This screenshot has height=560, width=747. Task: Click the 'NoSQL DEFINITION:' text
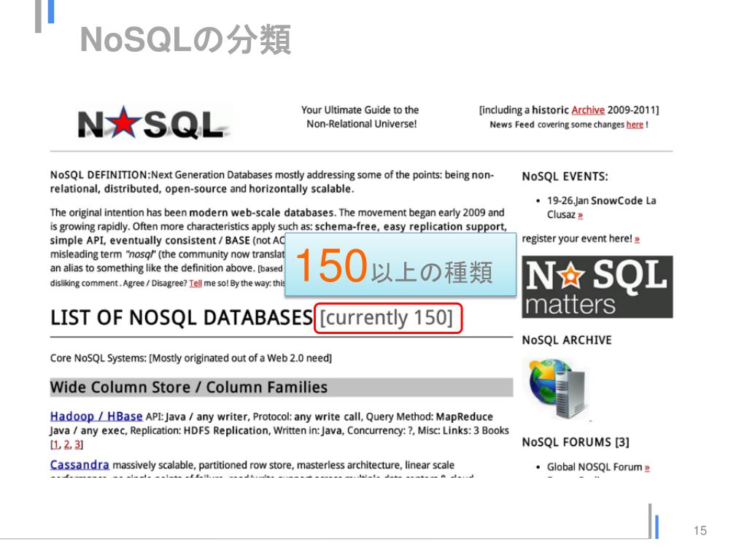(101, 175)
